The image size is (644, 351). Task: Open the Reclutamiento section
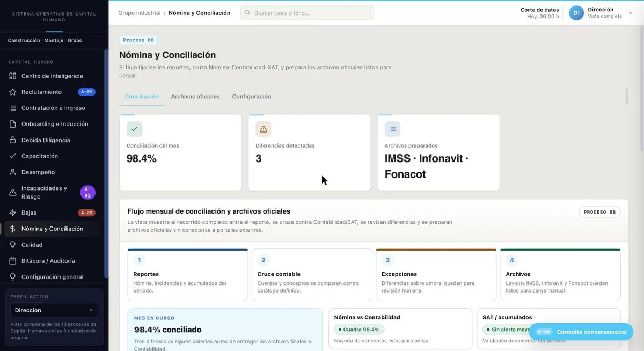[52, 92]
